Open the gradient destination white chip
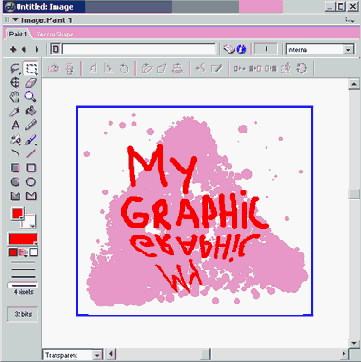Viewport: 361px width, 362px height. (x=33, y=252)
